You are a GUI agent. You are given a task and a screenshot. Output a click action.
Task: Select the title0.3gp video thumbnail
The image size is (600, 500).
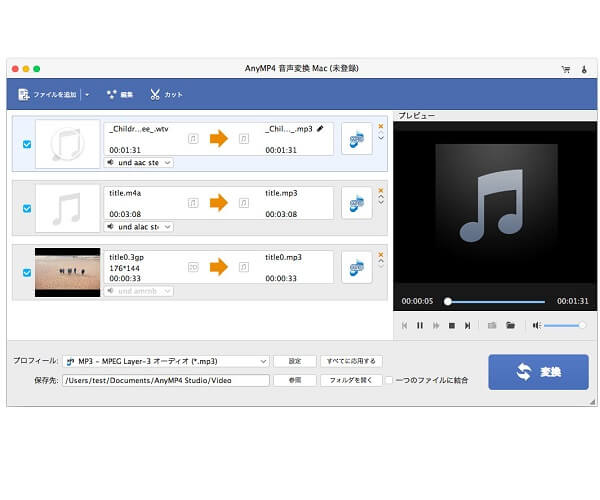(67, 272)
